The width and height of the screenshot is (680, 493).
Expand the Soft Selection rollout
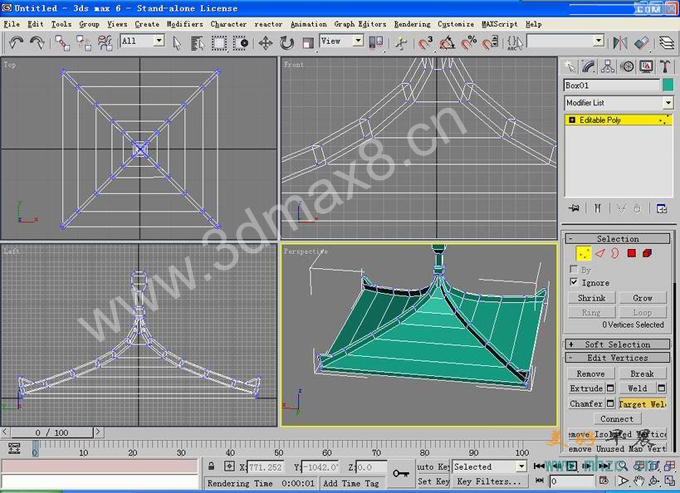pos(618,344)
